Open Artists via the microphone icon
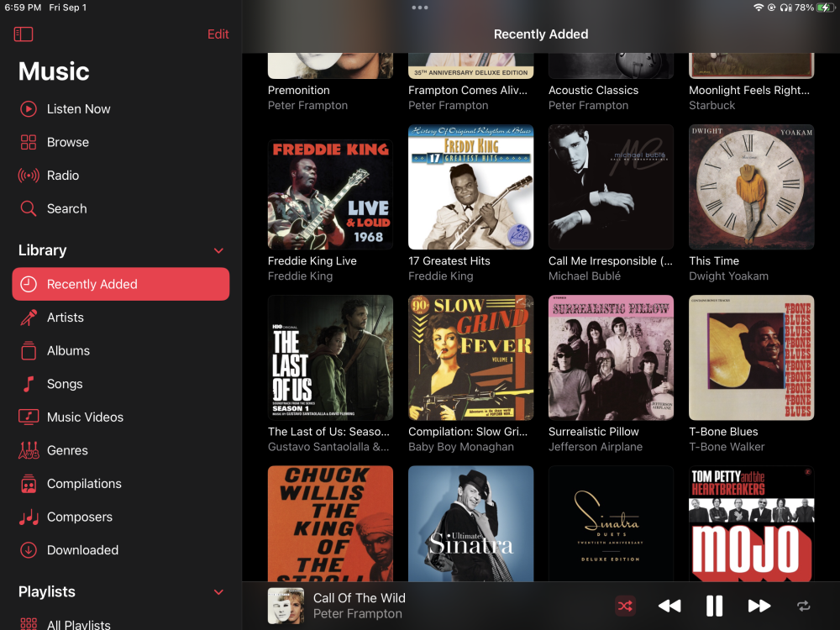840x630 pixels. click(29, 318)
